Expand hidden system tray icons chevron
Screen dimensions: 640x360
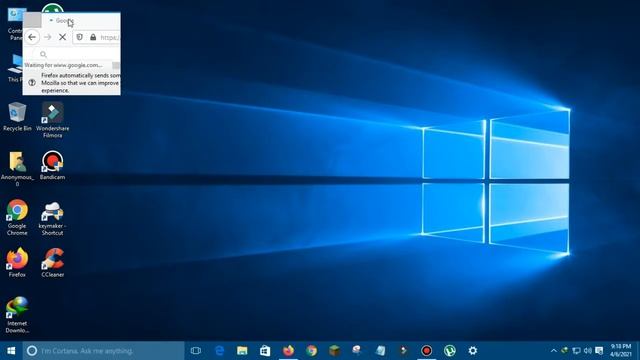click(553, 351)
